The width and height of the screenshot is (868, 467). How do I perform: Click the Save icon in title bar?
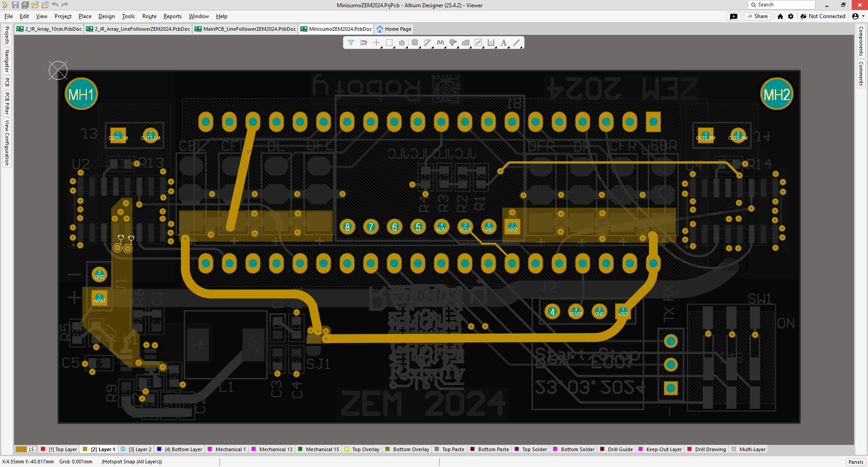click(x=15, y=5)
